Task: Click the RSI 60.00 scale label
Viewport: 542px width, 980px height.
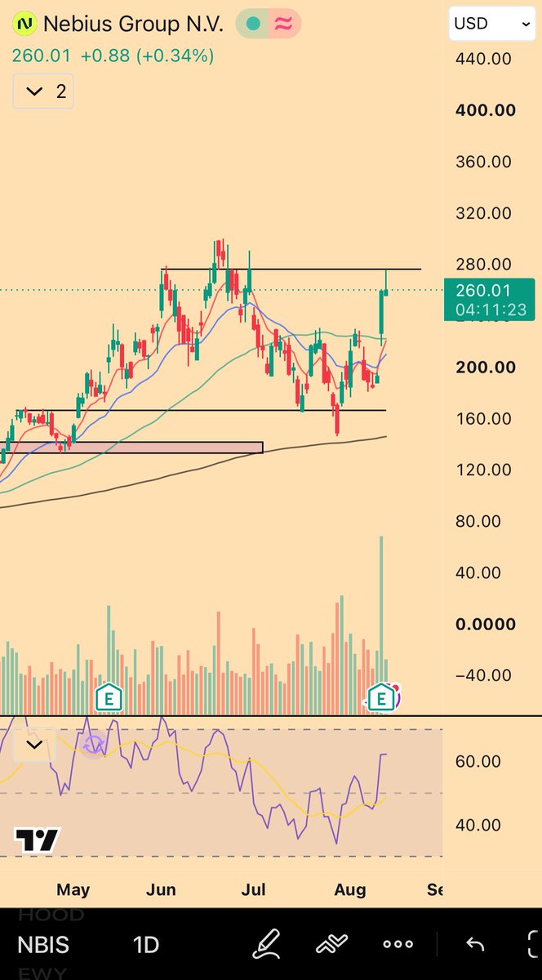Action: 478,762
